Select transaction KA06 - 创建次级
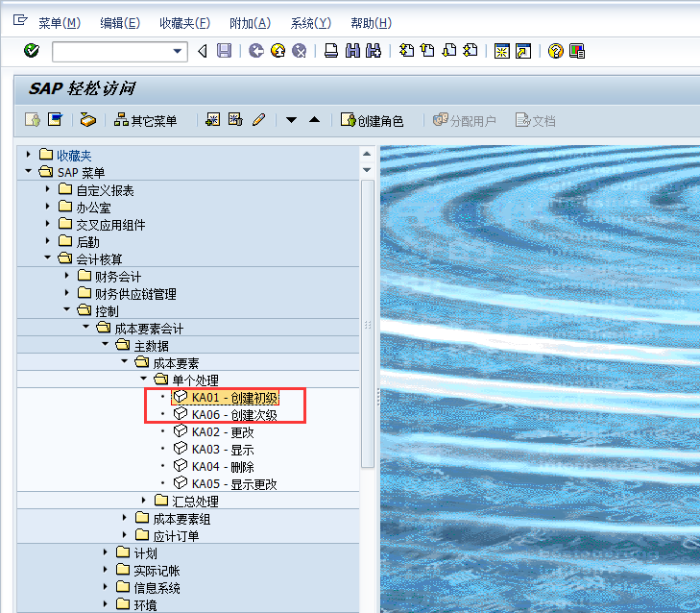This screenshot has width=700, height=613. pyautogui.click(x=226, y=415)
